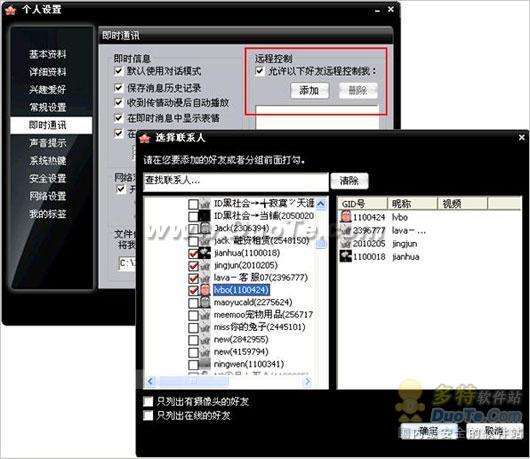Click ningwen's avatar icon in the contact list
Image resolution: width=530 pixels, height=459 pixels.
[205, 364]
